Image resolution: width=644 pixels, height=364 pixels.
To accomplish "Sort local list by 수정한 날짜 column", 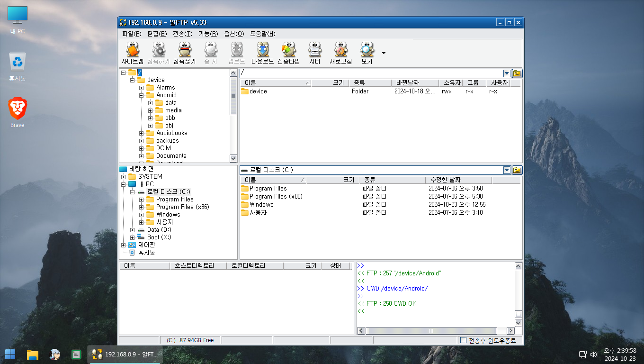I will click(459, 180).
